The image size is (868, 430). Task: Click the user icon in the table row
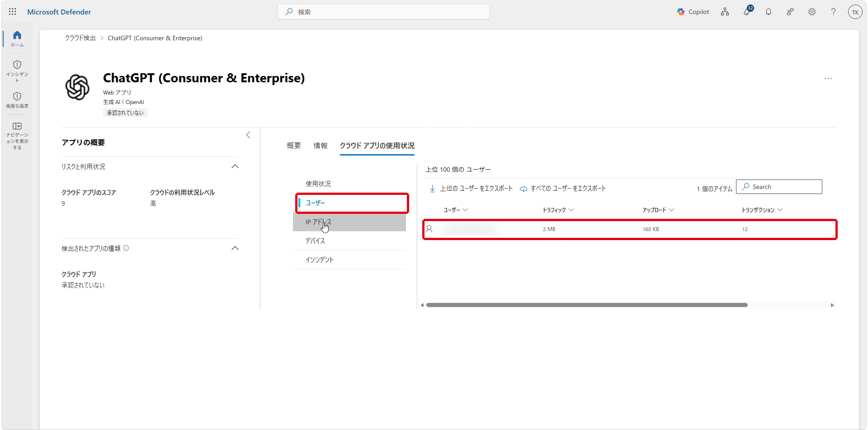coord(429,229)
